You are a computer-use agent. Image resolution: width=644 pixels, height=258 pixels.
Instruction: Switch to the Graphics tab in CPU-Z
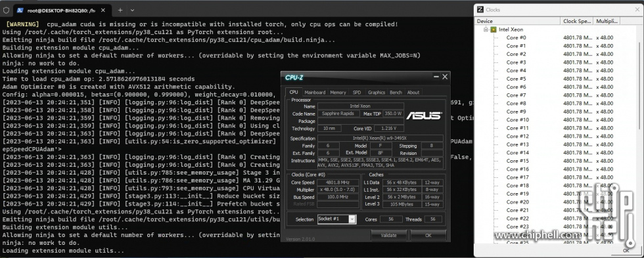coord(376,93)
